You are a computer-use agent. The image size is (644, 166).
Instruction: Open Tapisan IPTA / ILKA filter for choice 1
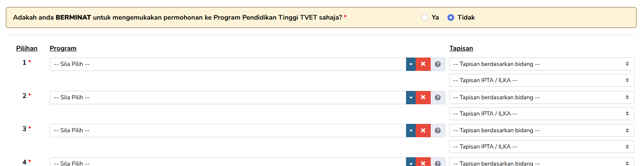542,80
